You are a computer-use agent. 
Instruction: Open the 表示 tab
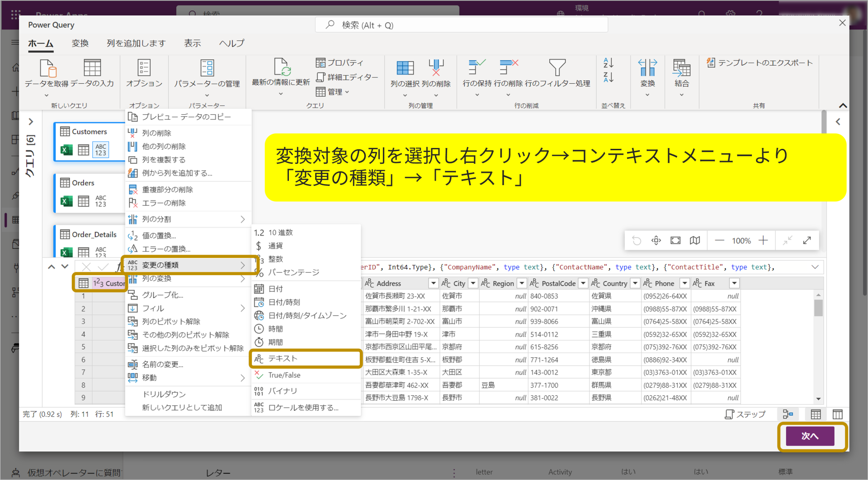tap(192, 43)
